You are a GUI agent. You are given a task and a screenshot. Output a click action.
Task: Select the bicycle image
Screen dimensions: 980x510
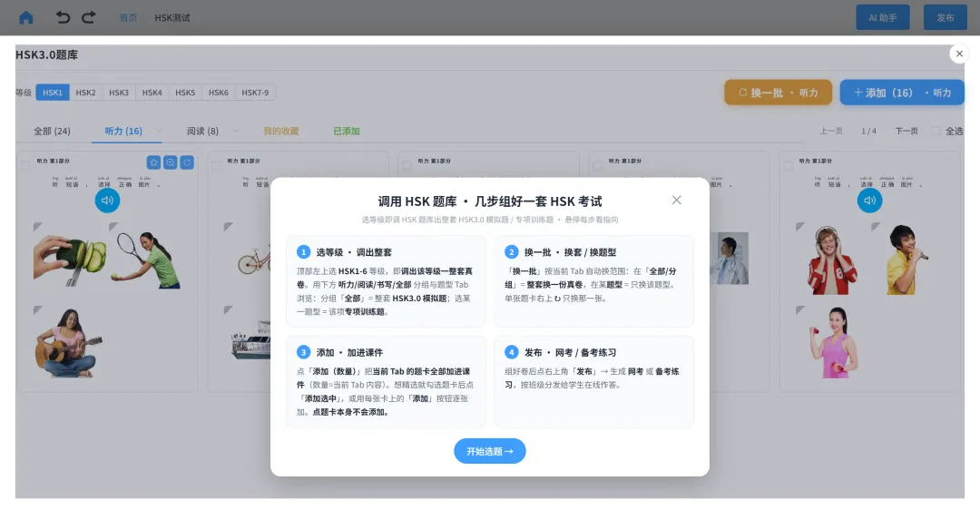[254, 260]
